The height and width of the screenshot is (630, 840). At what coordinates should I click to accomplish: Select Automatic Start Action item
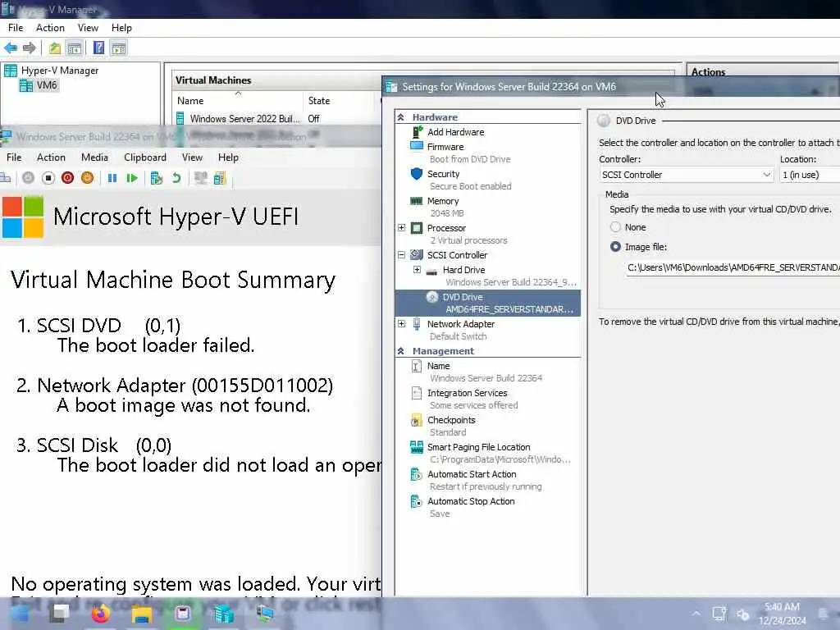click(x=472, y=474)
